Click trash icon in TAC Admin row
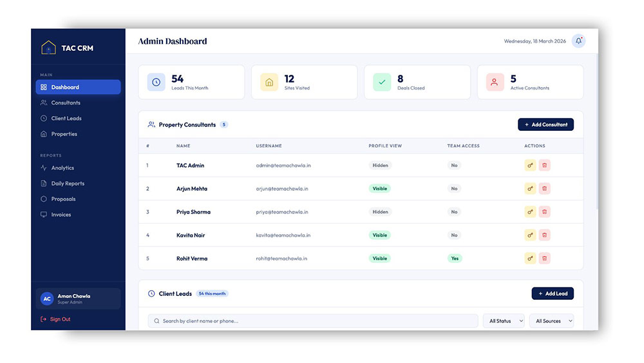Viewport: 644px width, 363px height. (x=544, y=166)
